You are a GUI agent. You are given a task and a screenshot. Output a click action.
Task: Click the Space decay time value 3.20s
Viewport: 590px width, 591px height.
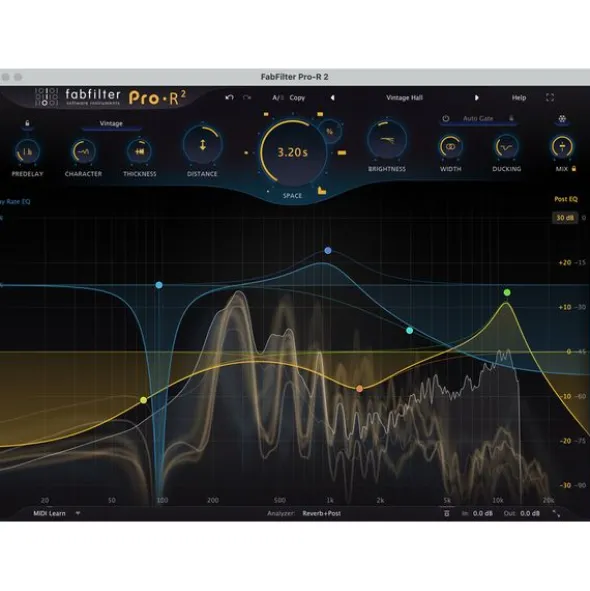[293, 152]
